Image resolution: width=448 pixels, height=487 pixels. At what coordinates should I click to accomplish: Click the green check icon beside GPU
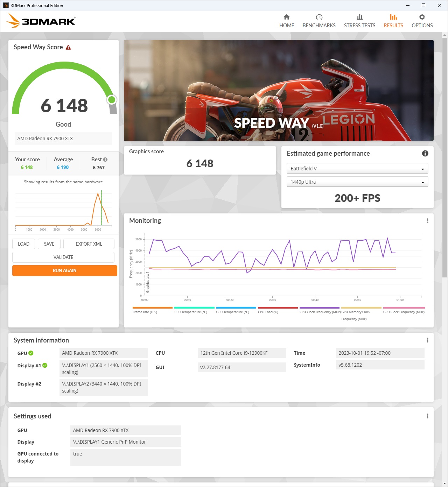pyautogui.click(x=31, y=353)
